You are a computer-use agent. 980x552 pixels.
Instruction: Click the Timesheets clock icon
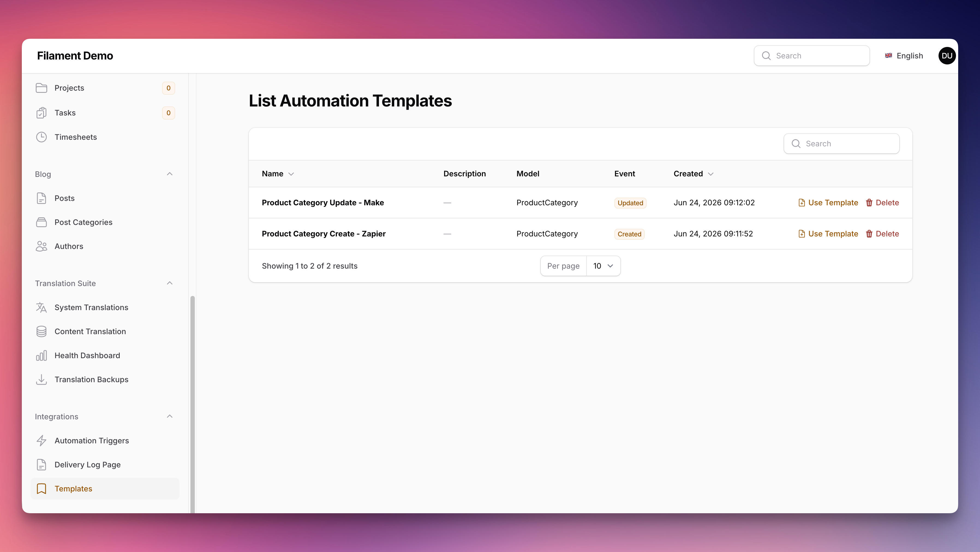click(x=41, y=137)
